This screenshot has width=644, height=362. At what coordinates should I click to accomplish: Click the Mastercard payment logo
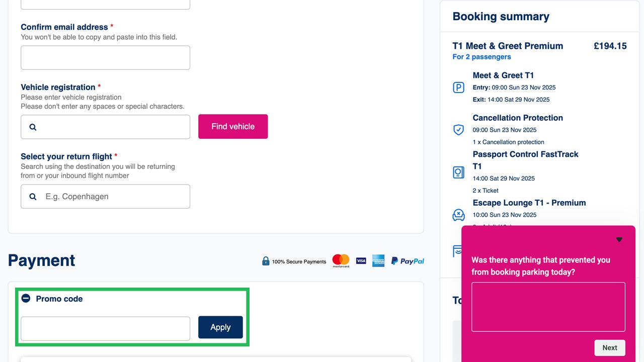coord(341,260)
